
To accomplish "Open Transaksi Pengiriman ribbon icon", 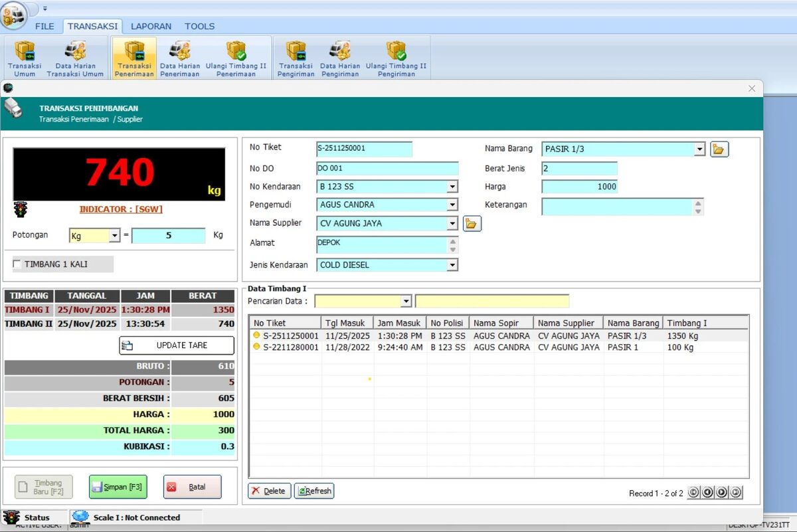I will point(296,58).
